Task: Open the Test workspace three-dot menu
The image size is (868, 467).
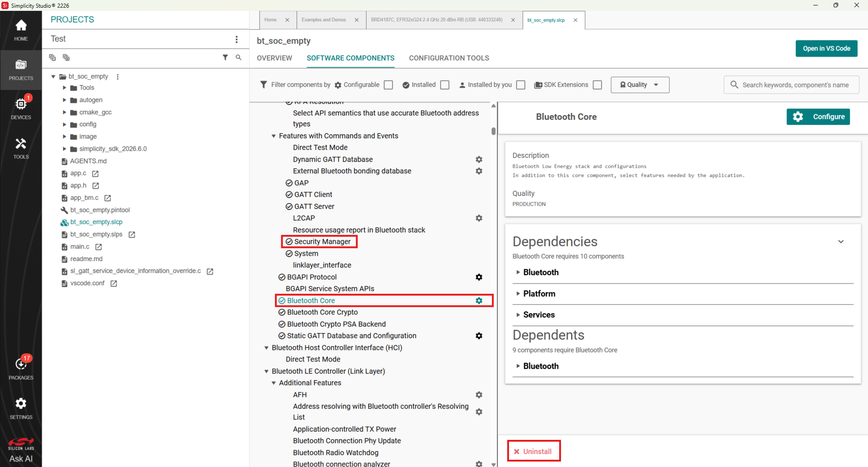Action: coord(236,39)
